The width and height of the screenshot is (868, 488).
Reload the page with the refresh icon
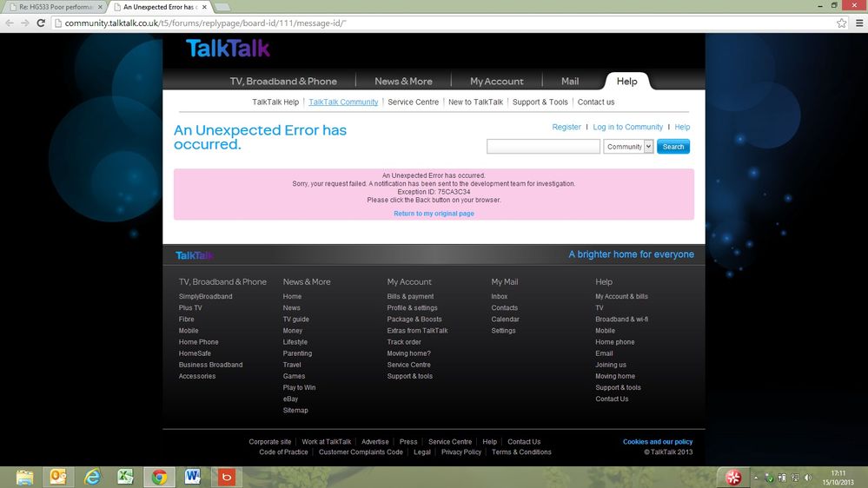(41, 23)
